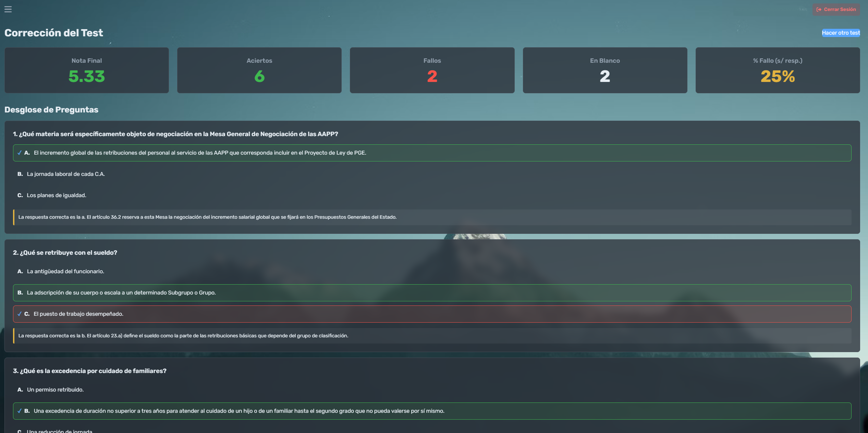Image resolution: width=868 pixels, height=433 pixels.
Task: Click answer A 'Un permiso retribuido'
Action: [55, 390]
